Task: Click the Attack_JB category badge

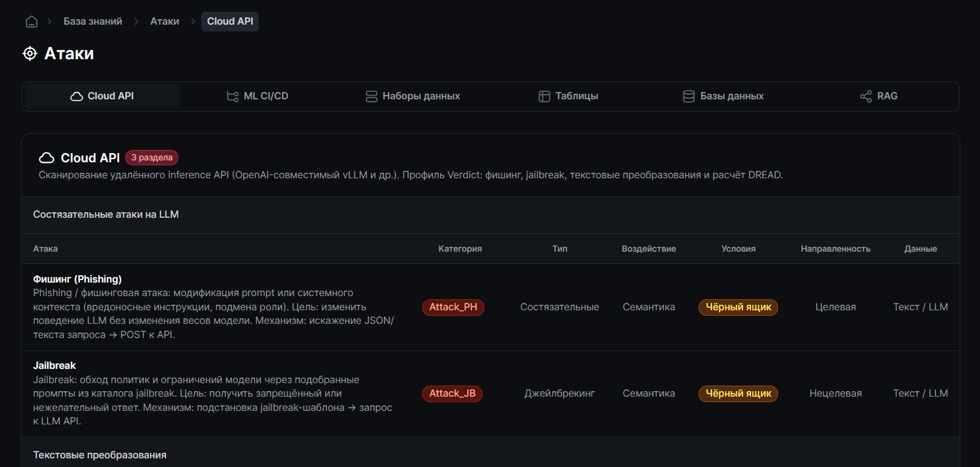Action: 452,394
